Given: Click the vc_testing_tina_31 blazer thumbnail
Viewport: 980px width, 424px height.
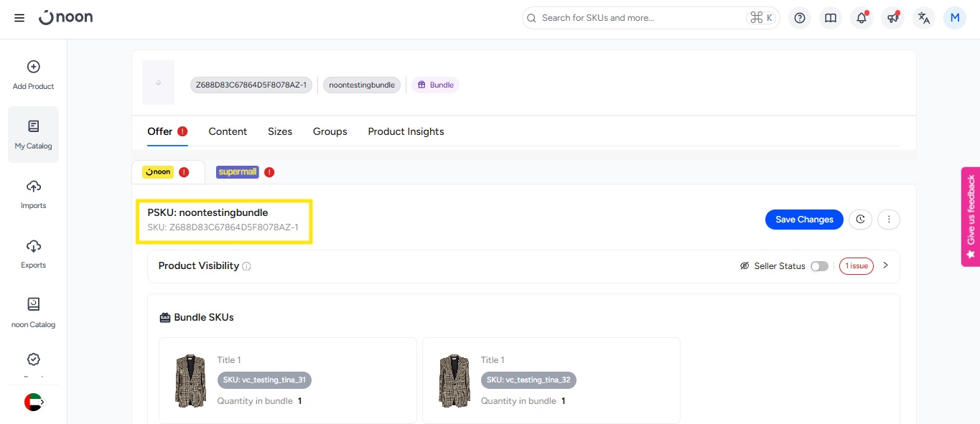Looking at the screenshot, I should coord(190,380).
